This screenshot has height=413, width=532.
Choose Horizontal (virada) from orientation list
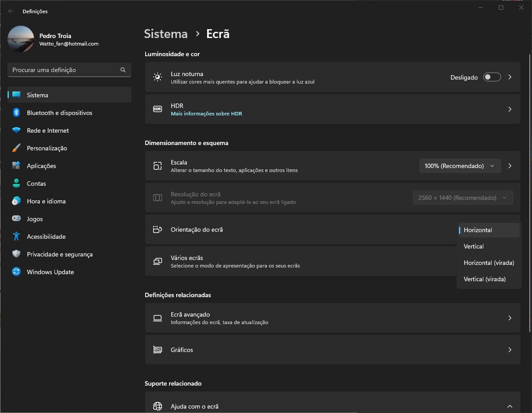click(489, 263)
